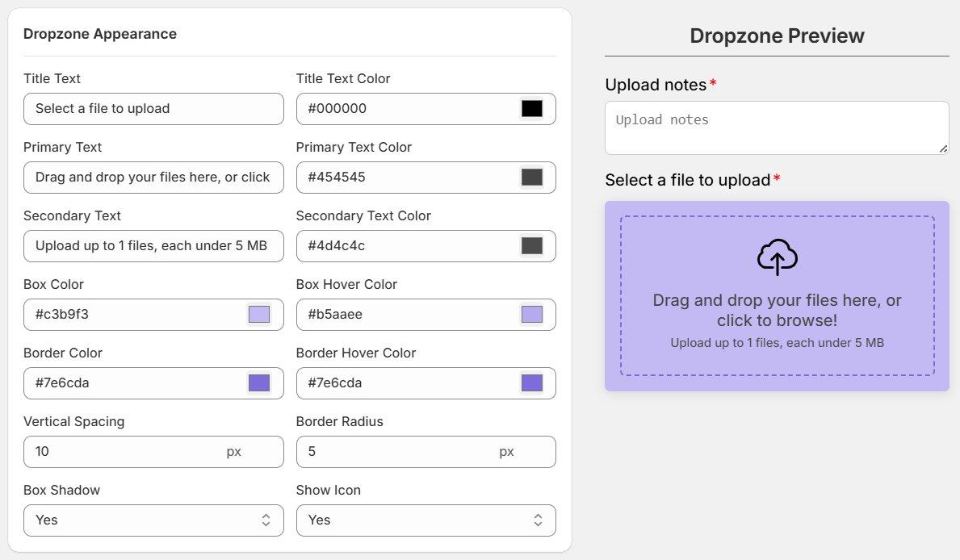The image size is (960, 560).
Task: Click the Secondary Text input field
Action: (x=153, y=246)
